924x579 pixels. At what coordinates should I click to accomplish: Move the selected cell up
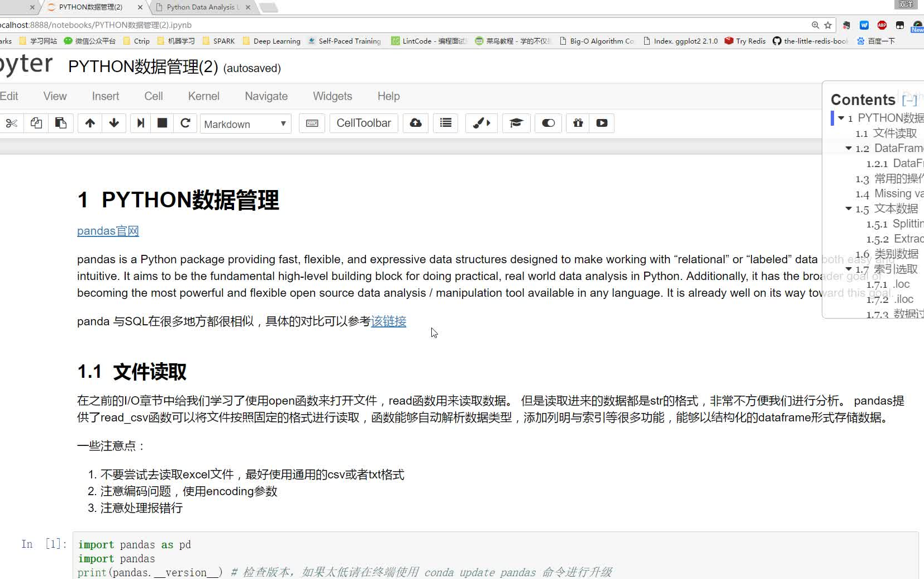[89, 124]
